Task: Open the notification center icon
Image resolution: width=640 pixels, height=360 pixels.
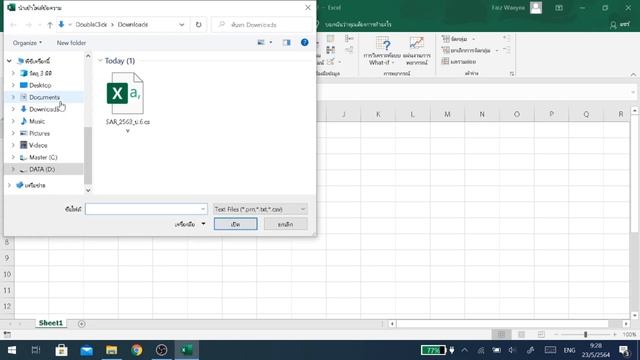Action: tap(624, 350)
